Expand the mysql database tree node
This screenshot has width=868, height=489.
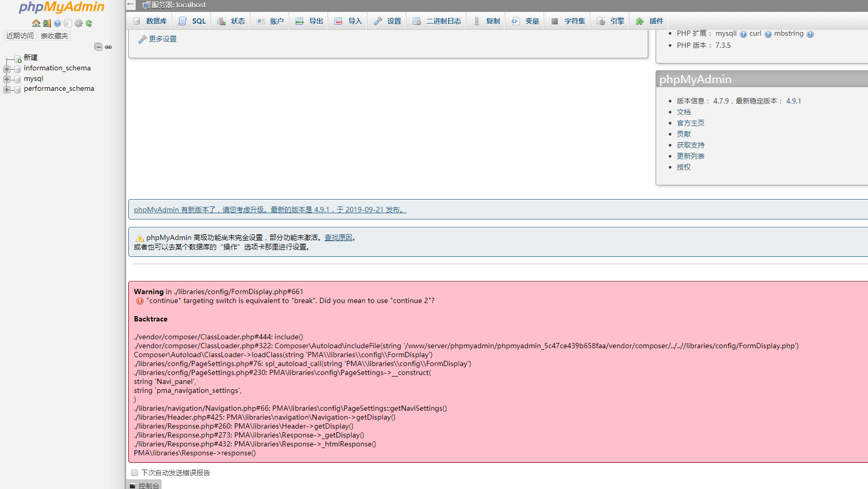[7, 79]
